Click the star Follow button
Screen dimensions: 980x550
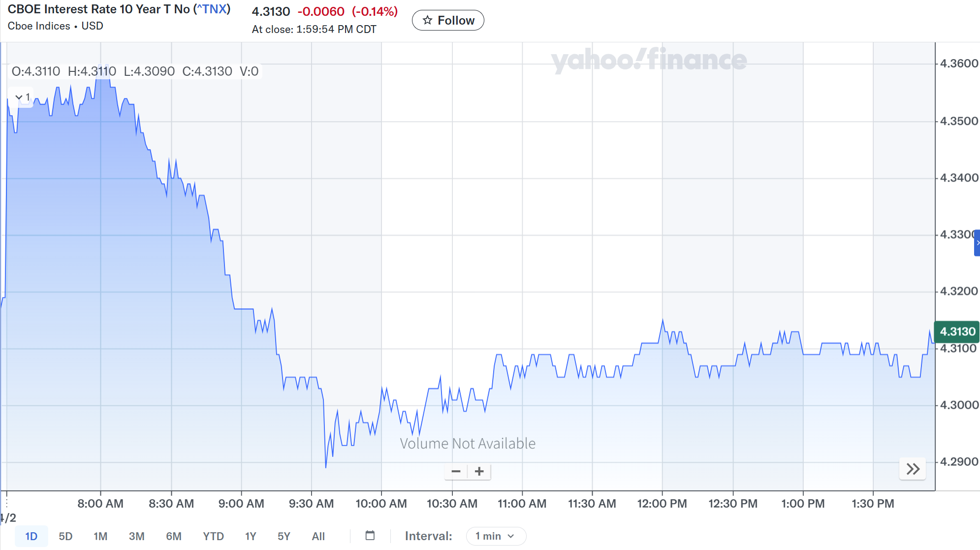click(448, 20)
